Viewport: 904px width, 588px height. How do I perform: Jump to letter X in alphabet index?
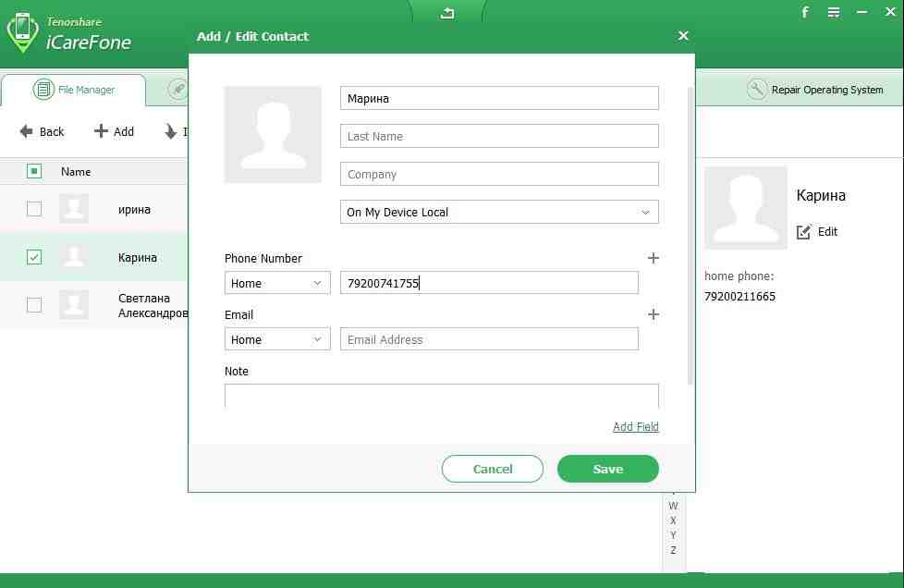point(673,521)
